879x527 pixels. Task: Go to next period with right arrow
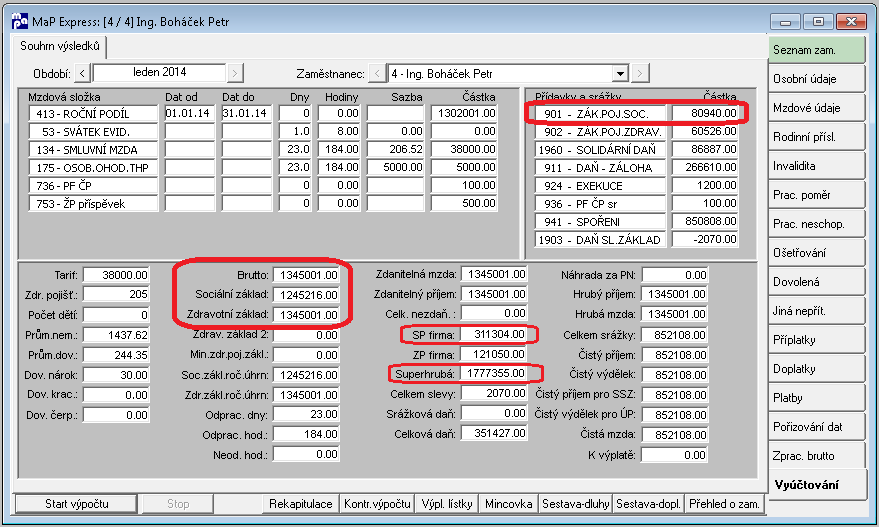pyautogui.click(x=235, y=73)
